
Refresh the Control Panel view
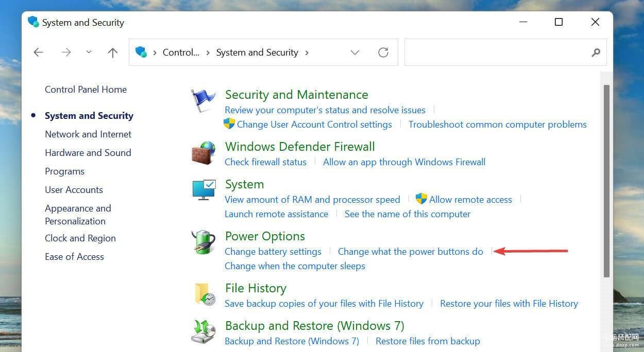[383, 52]
